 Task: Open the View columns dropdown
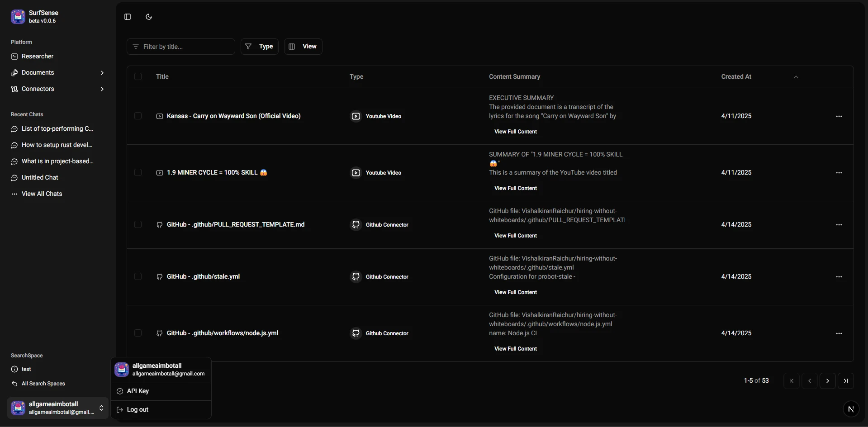303,47
